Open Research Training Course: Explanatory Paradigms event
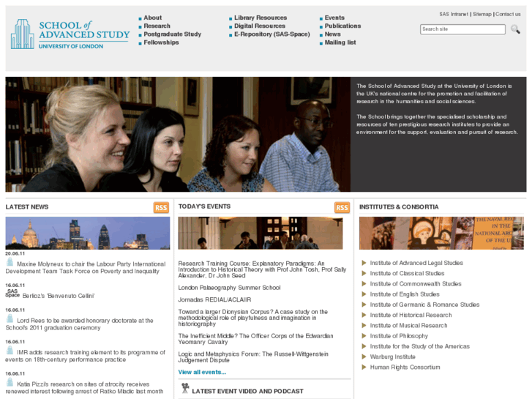The image size is (532, 399). click(x=262, y=269)
